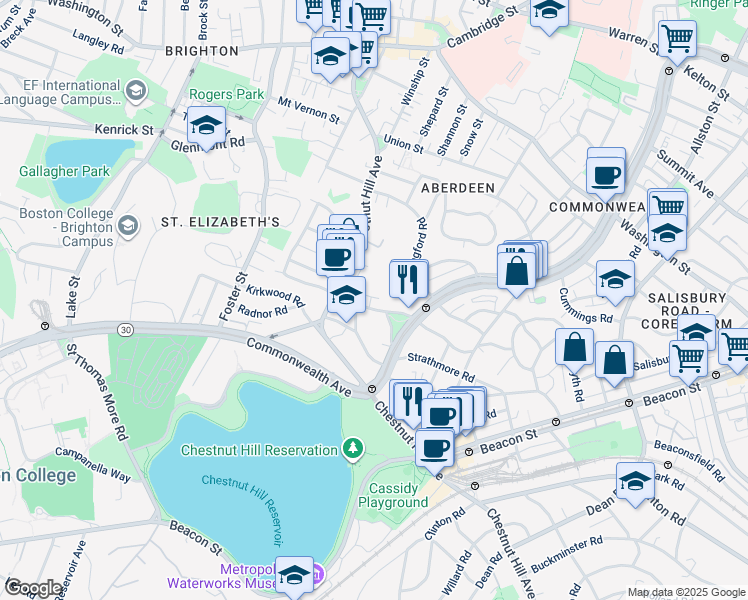Click the Mt Vernon St street label
This screenshot has width=748, height=600.
[x=309, y=110]
